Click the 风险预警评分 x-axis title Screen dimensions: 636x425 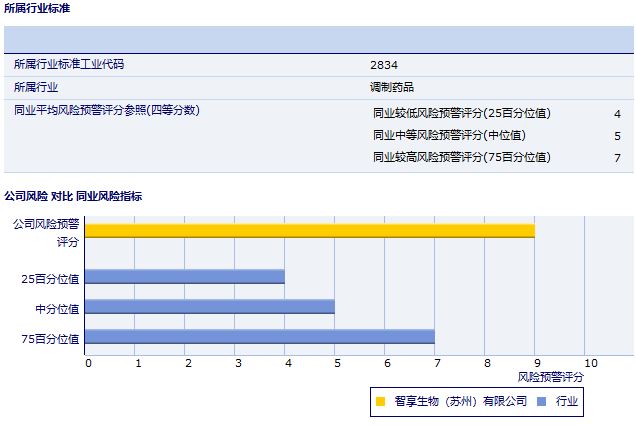click(x=551, y=377)
